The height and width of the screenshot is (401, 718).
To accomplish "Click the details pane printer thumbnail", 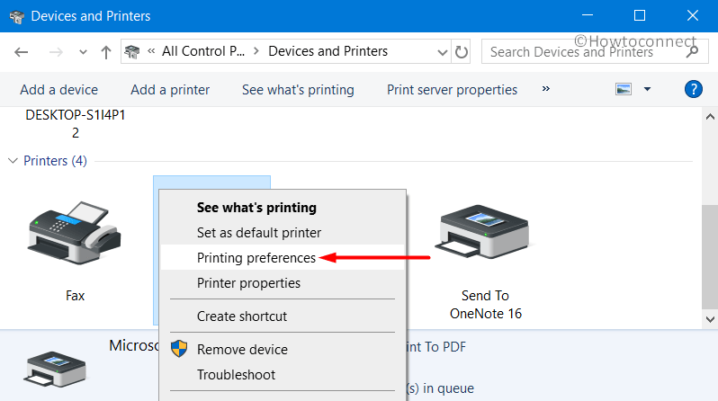I will tap(55, 369).
